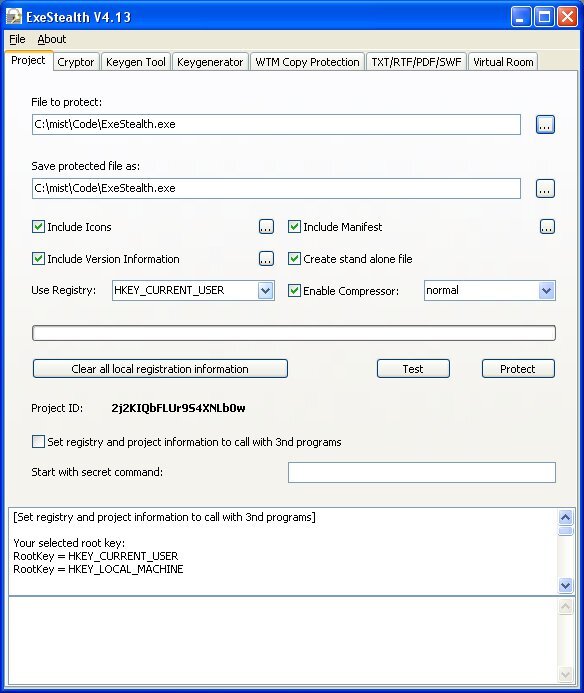584x693 pixels.
Task: Minimize the ExeStealth window
Action: [x=521, y=17]
